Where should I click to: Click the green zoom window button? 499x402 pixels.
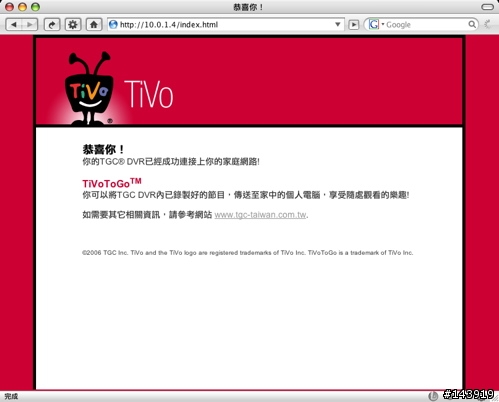point(35,7)
